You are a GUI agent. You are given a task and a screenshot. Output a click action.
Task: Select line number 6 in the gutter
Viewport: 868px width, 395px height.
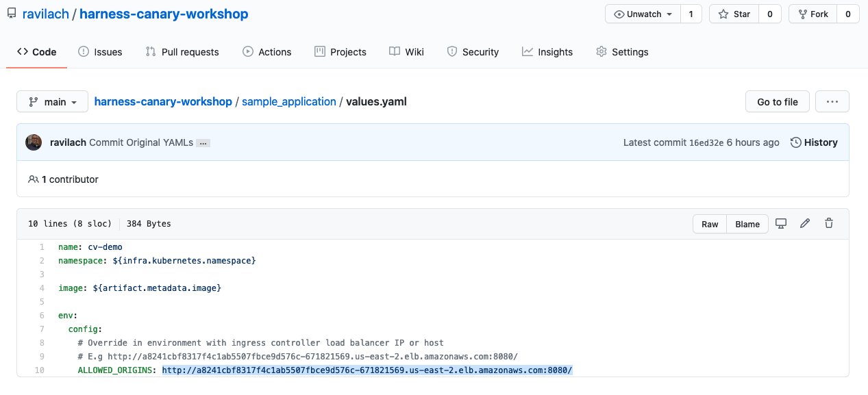click(x=42, y=316)
